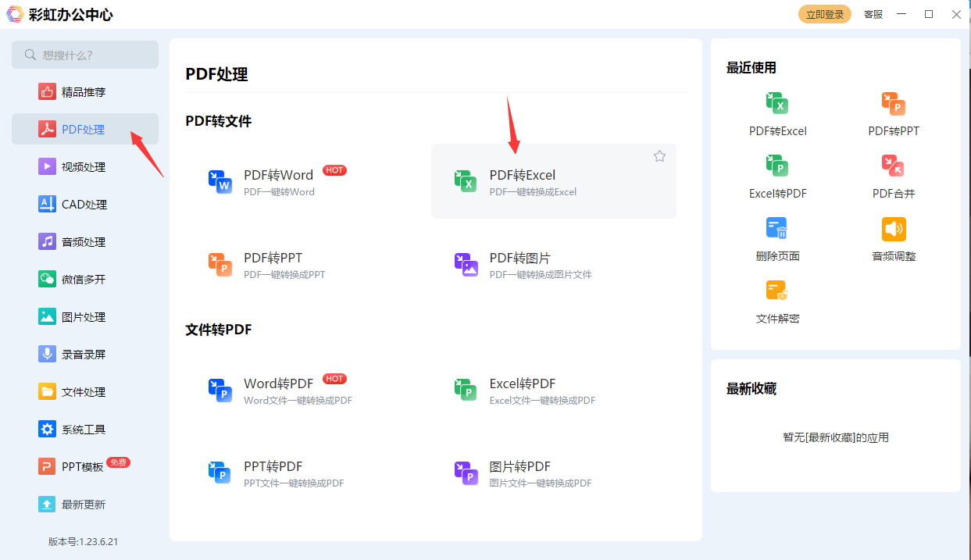
Task: Click the CAD处理 blue icon in sidebar
Action: [47, 205]
